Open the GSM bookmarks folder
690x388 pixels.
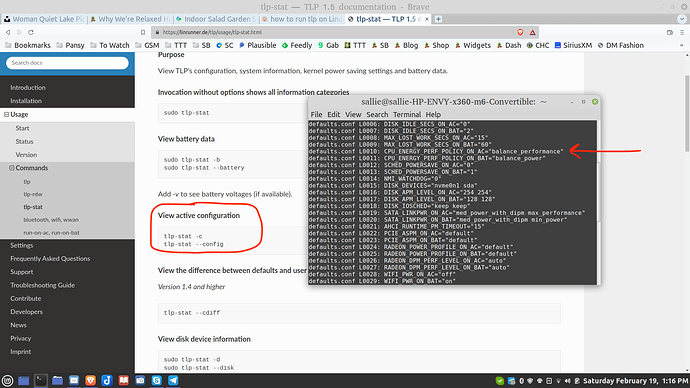coord(147,45)
